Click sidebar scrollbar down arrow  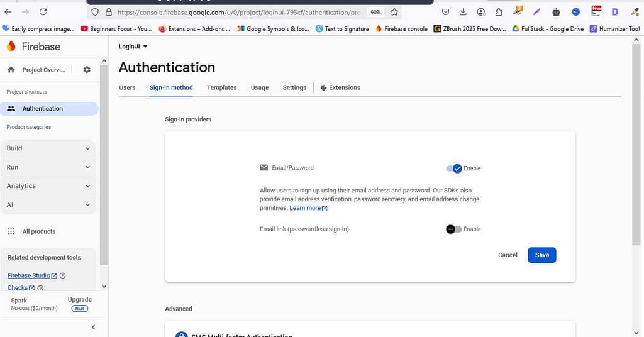[104, 287]
